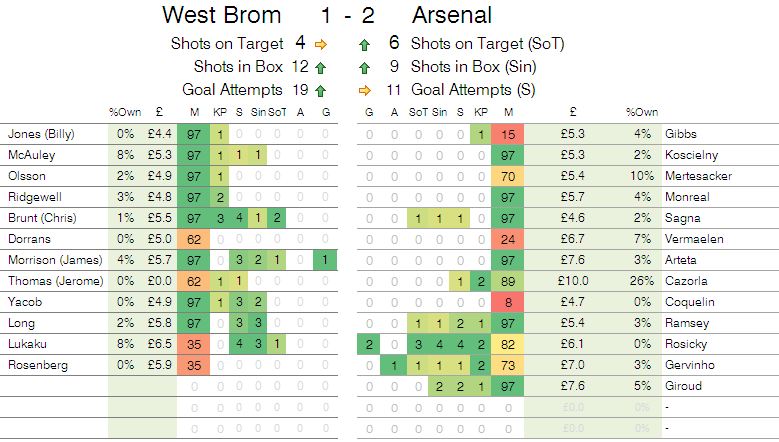
Task: Click the green arrow next to 19 goal attempts
Action: [x=321, y=89]
